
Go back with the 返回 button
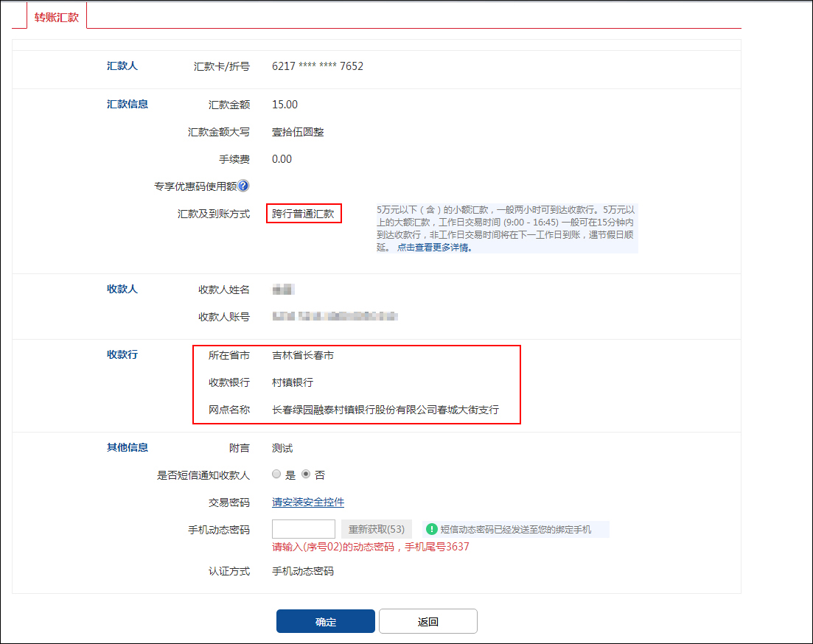[428, 621]
